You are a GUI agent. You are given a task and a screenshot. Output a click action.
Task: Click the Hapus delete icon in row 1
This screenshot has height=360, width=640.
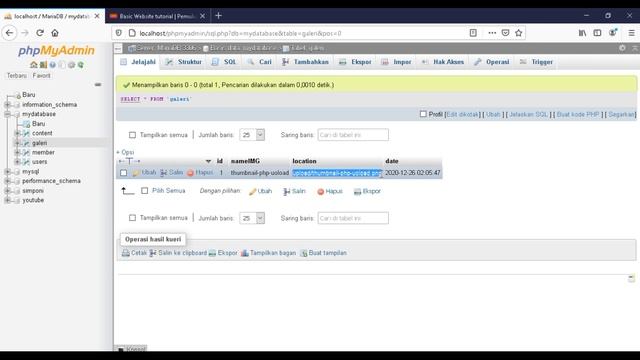pos(190,173)
